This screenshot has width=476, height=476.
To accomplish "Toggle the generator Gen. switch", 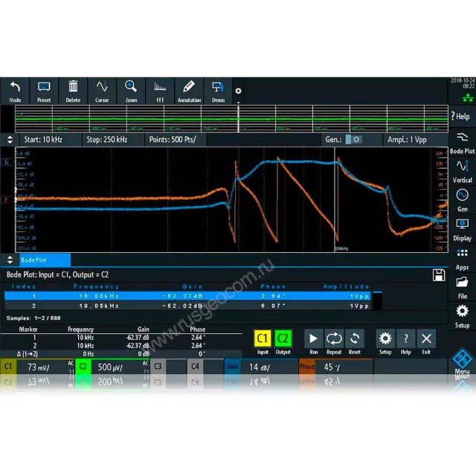I will [356, 139].
